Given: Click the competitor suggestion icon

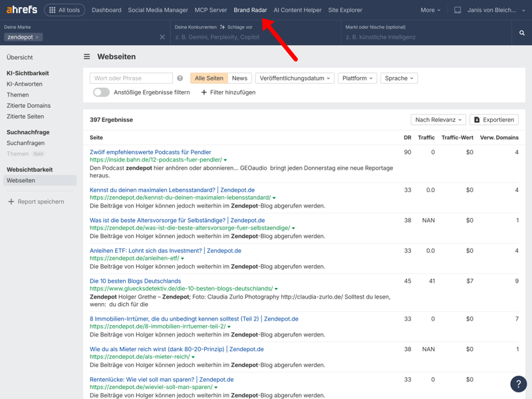Looking at the screenshot, I should tap(223, 27).
